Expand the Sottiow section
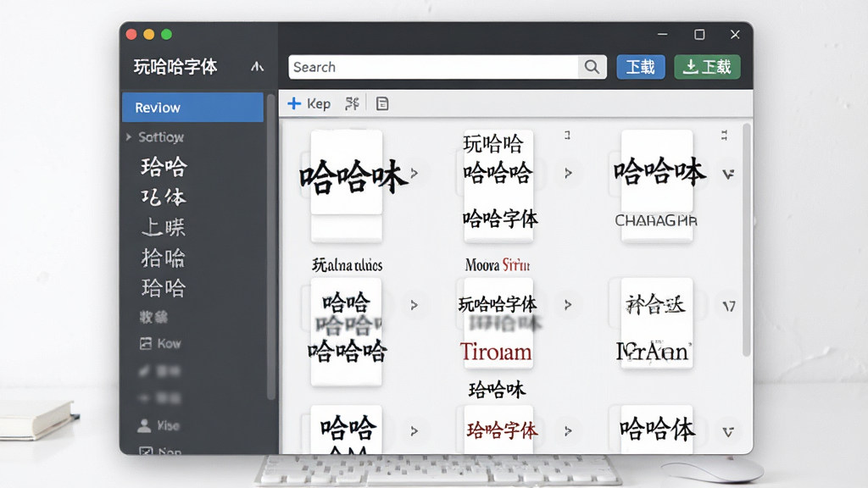Image resolution: width=868 pixels, height=488 pixels. (129, 136)
